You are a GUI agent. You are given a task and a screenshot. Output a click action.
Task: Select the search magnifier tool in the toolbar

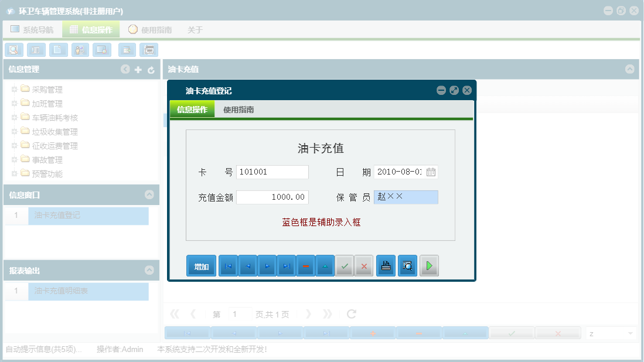tap(14, 50)
